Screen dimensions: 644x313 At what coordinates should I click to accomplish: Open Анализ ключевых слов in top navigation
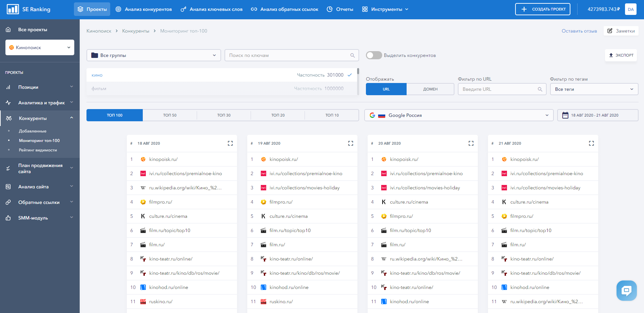(x=212, y=9)
